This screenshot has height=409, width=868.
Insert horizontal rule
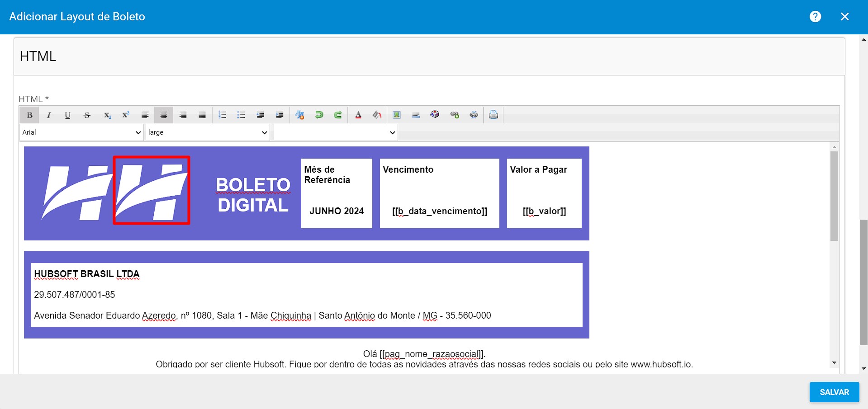(416, 115)
